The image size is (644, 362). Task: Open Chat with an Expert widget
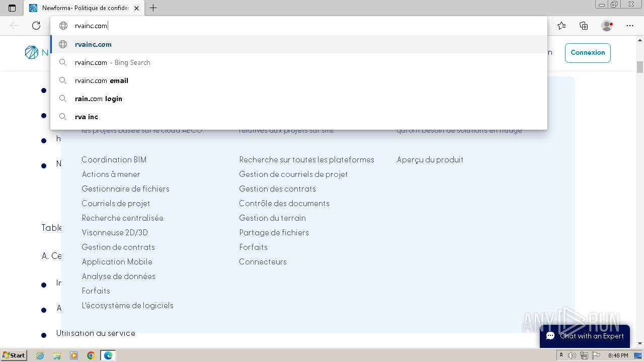click(585, 336)
